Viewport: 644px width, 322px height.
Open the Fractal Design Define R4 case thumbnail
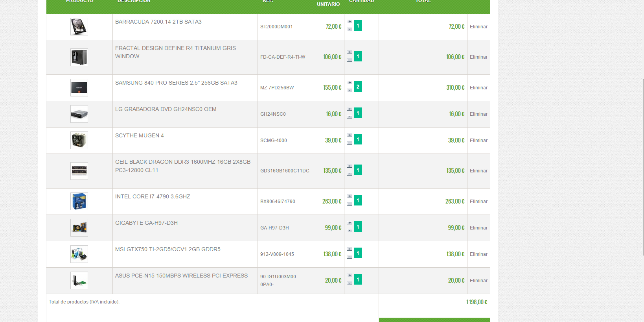[x=79, y=57]
